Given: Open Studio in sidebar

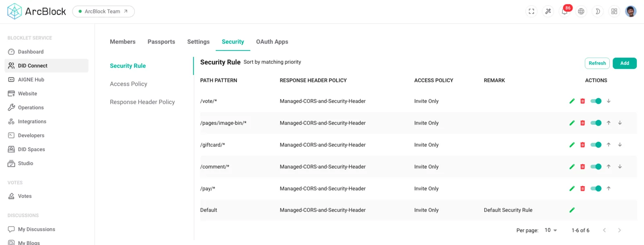Looking at the screenshot, I should click(x=46, y=163).
